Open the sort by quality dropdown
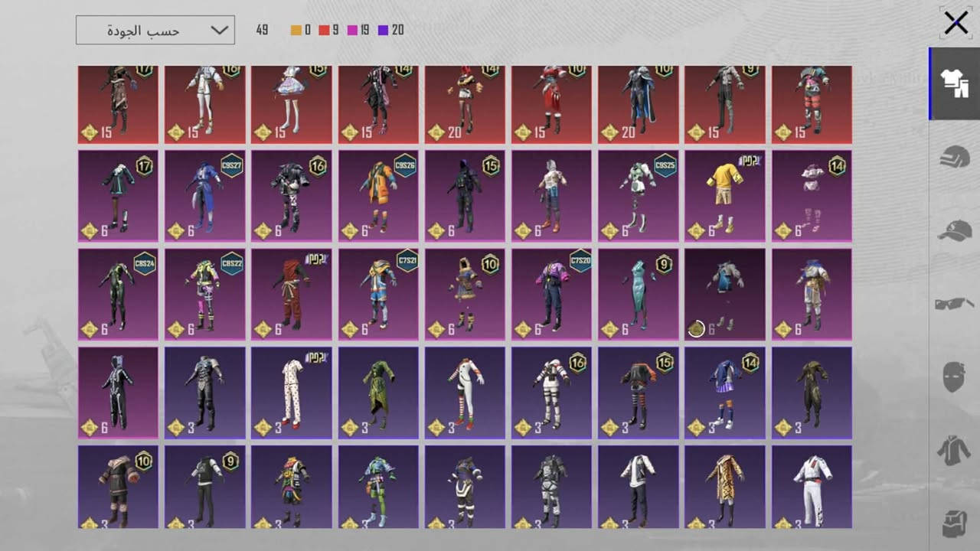 (155, 31)
